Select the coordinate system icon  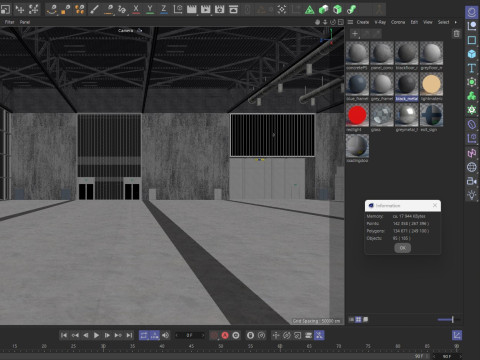pos(178,9)
